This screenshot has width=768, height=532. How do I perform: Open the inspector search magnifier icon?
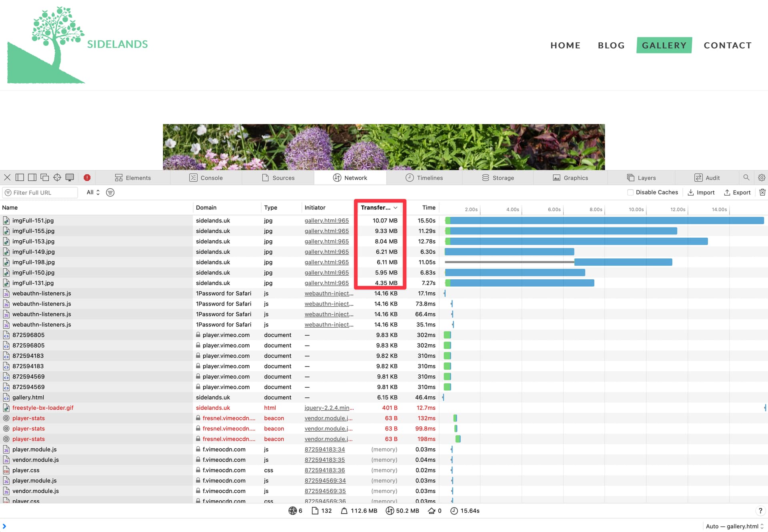click(746, 178)
